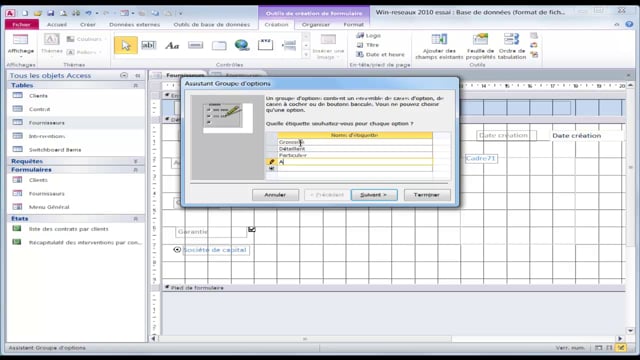Collapse the Tables group
The height and width of the screenshot is (360, 640).
(136, 85)
